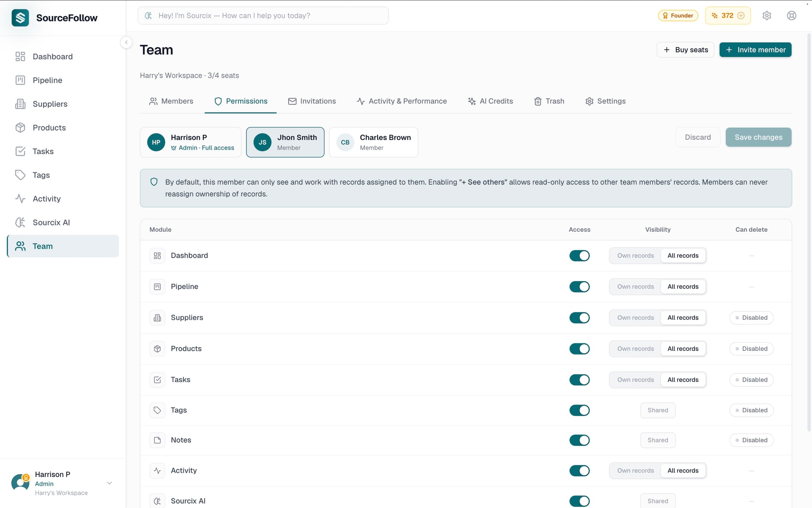Open the Suppliers section in sidebar

50,104
